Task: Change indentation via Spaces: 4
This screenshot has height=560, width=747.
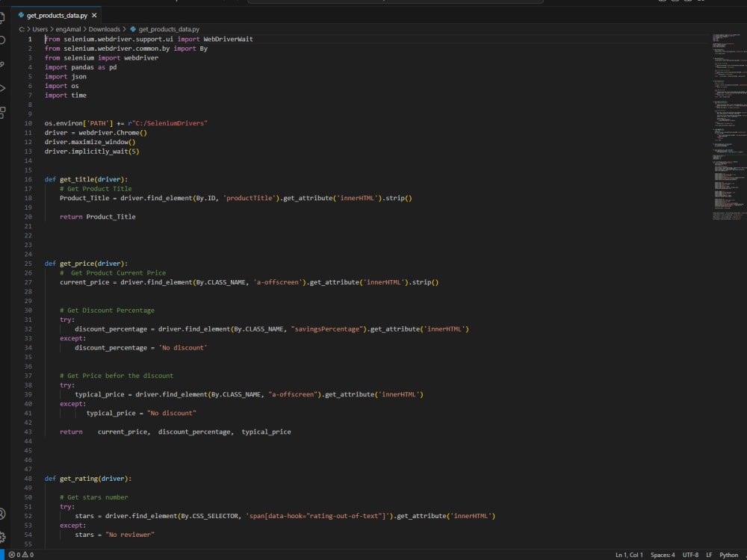Action: tap(662, 555)
